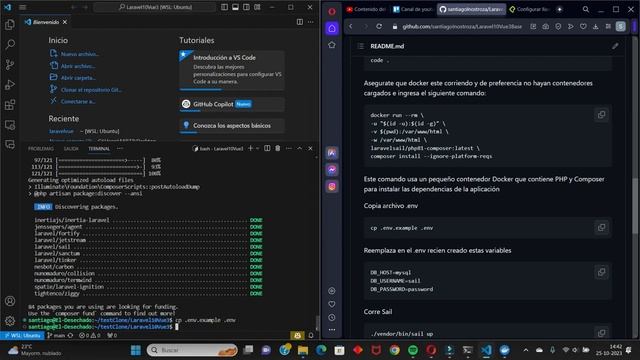
Task: Open editor more actions ellipsis in VS Code
Action: click(311, 22)
